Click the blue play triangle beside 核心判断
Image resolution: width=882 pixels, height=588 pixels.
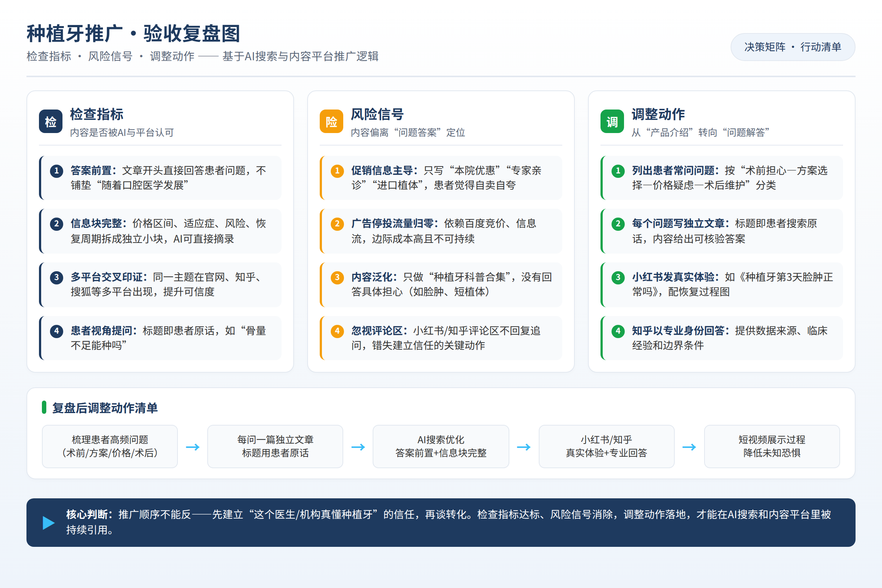49,523
